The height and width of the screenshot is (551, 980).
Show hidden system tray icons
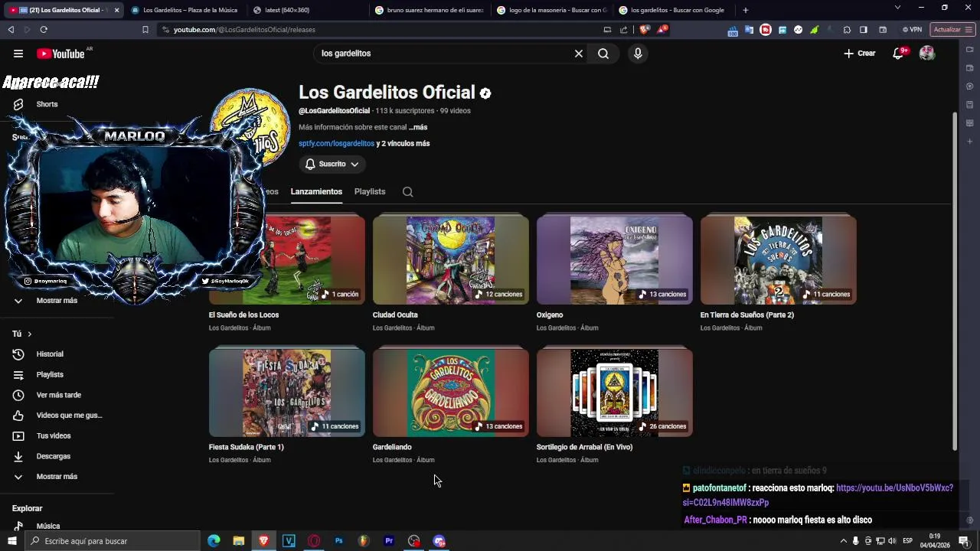point(843,541)
